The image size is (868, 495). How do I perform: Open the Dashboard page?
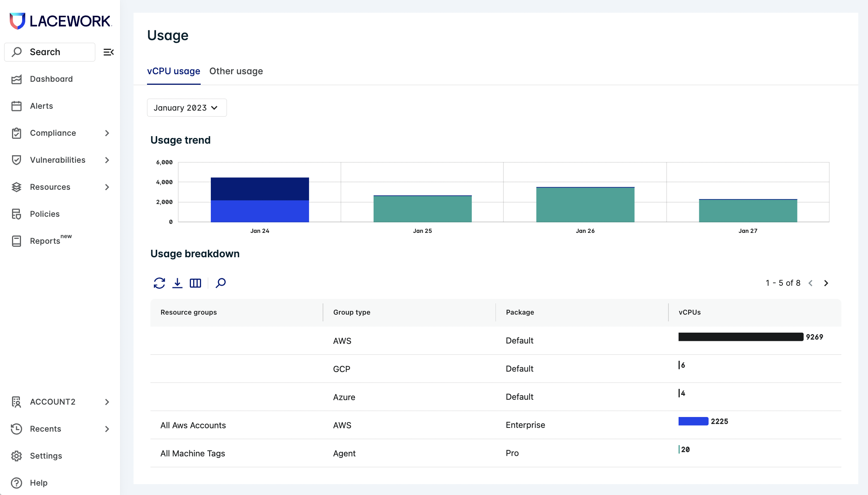pyautogui.click(x=51, y=79)
